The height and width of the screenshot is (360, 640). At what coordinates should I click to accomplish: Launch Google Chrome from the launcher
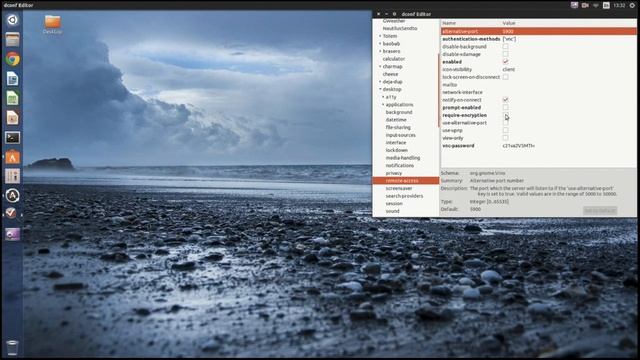tap(12, 59)
